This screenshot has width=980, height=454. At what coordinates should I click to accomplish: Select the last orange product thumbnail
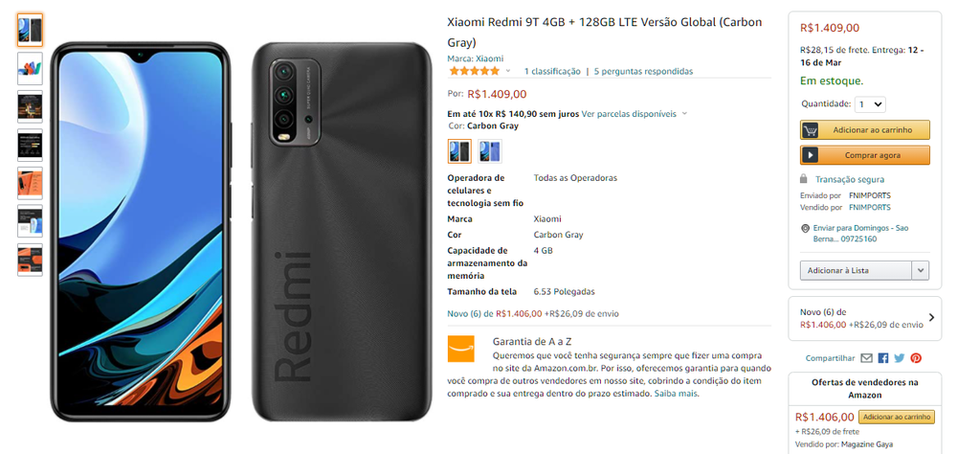tap(30, 261)
